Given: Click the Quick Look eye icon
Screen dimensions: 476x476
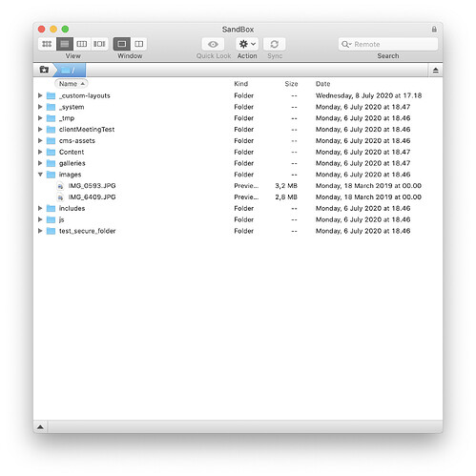Looking at the screenshot, I should [x=213, y=44].
